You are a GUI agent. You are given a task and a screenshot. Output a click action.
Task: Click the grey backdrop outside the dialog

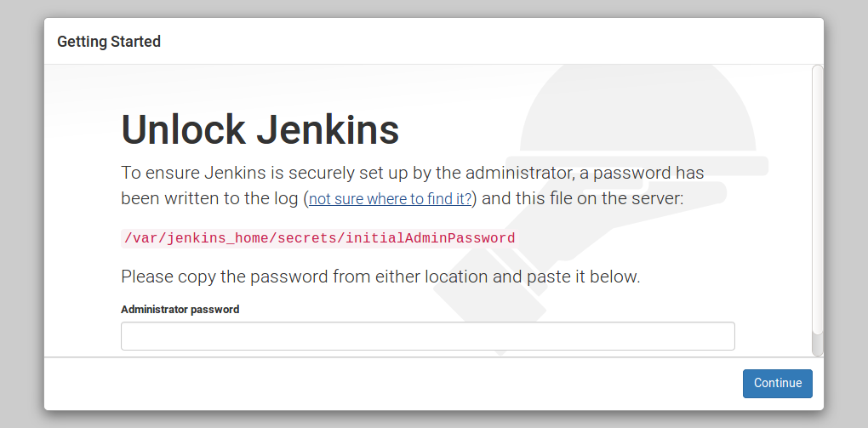pyautogui.click(x=22, y=221)
